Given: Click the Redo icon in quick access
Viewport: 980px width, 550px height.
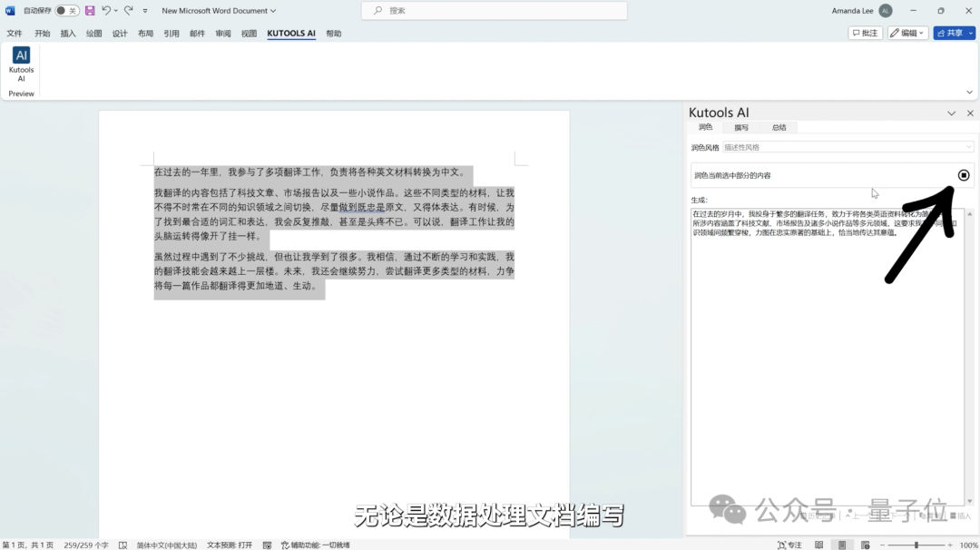Looking at the screenshot, I should (x=129, y=11).
